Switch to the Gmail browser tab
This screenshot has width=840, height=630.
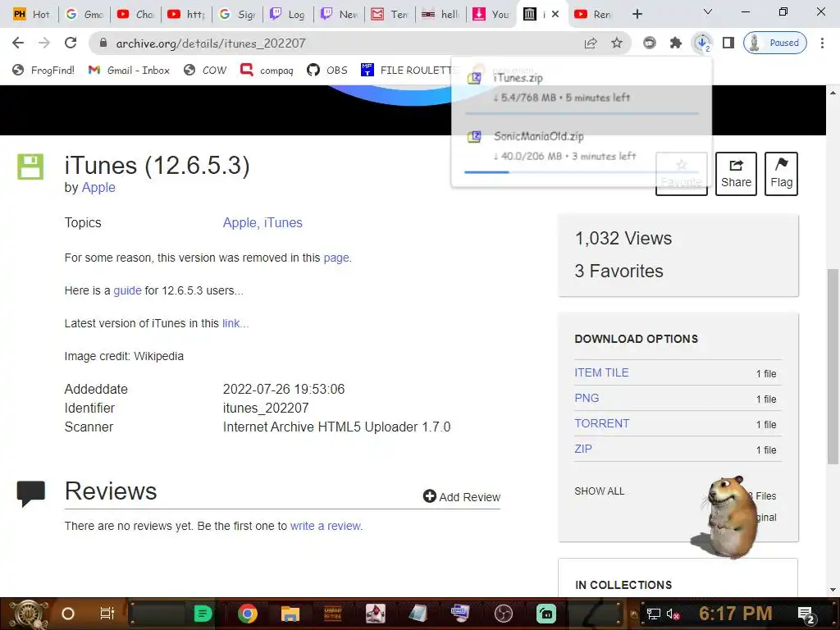tap(84, 14)
